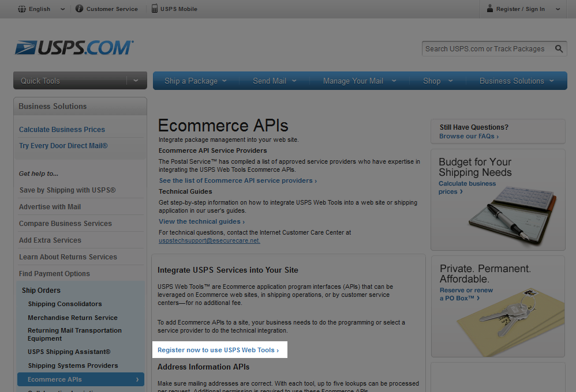576x392 pixels.
Task: Click the search magnifying glass icon
Action: point(559,49)
